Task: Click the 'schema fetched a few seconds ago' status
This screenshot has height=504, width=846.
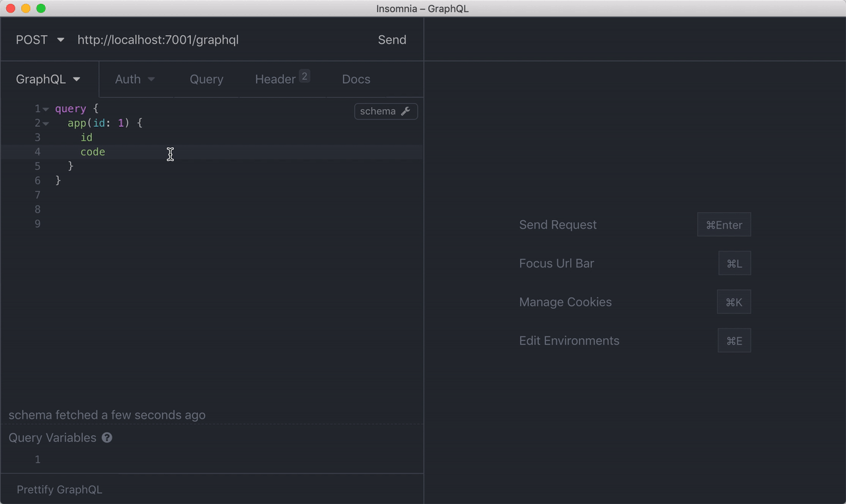Action: click(107, 415)
